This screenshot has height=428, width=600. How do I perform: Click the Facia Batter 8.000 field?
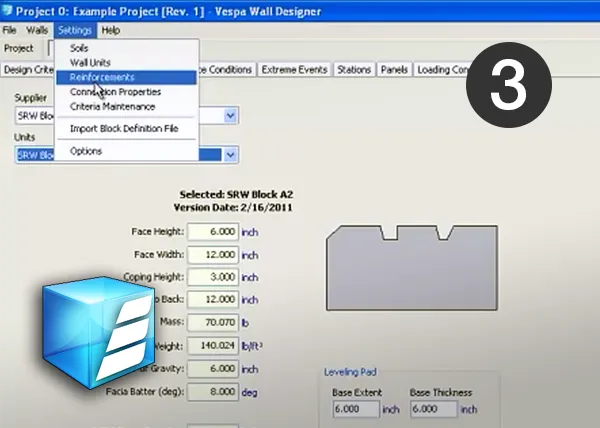coord(213,392)
